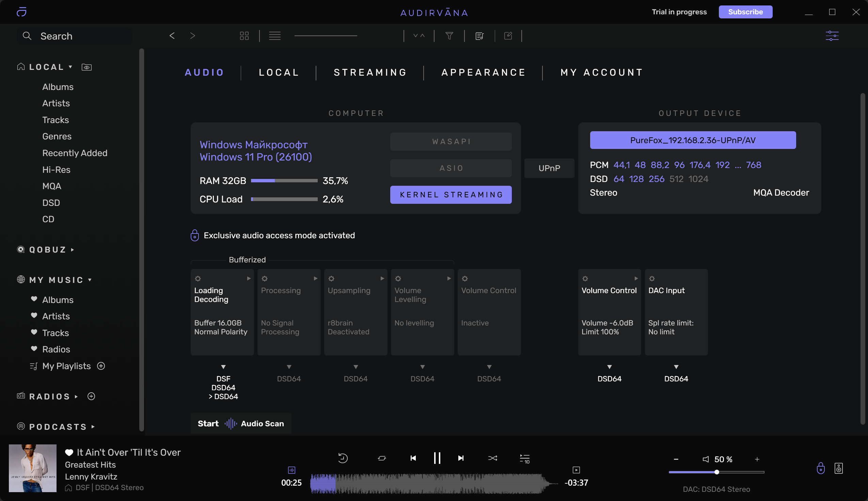Open Volume Levelling gear settings
868x501 pixels.
coord(398,278)
